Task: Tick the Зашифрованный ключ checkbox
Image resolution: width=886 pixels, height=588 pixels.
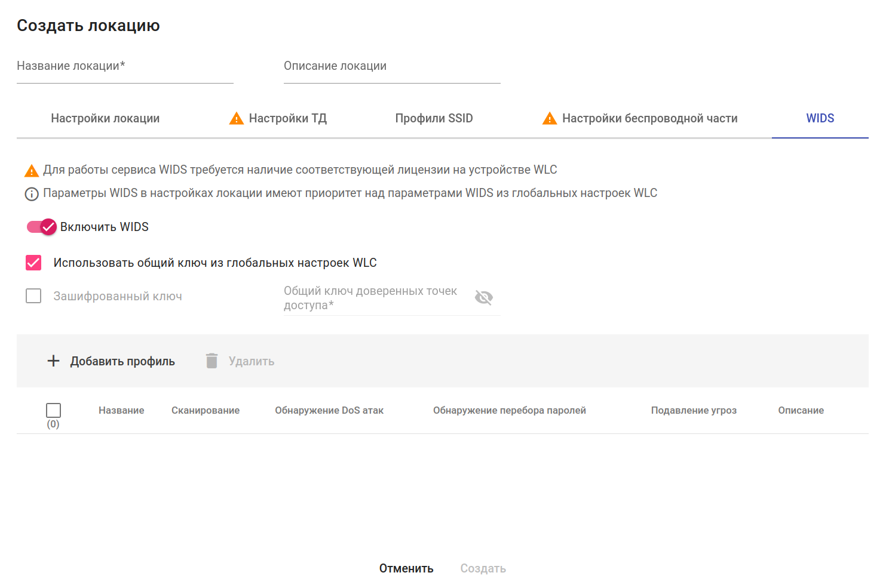Action: 33,296
